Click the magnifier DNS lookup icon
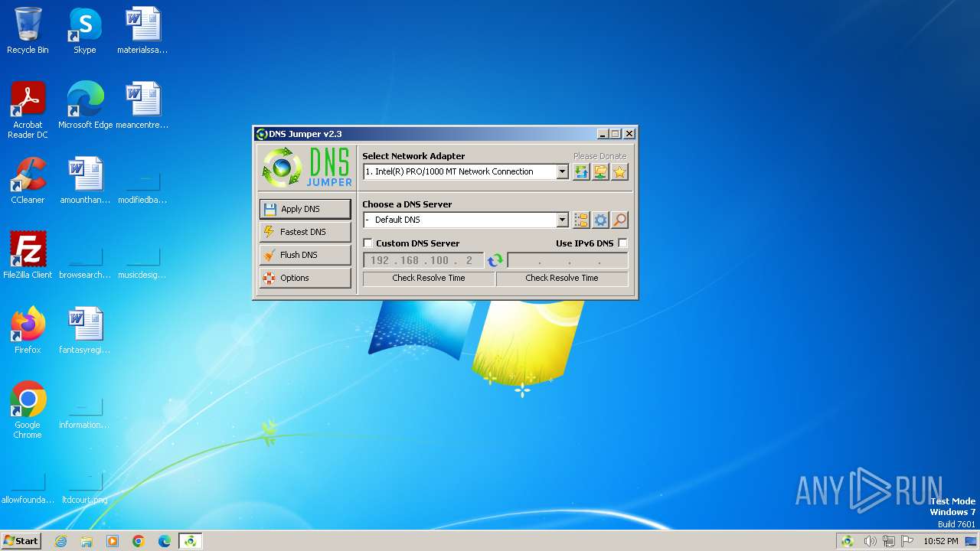The width and height of the screenshot is (980, 551). pos(619,220)
